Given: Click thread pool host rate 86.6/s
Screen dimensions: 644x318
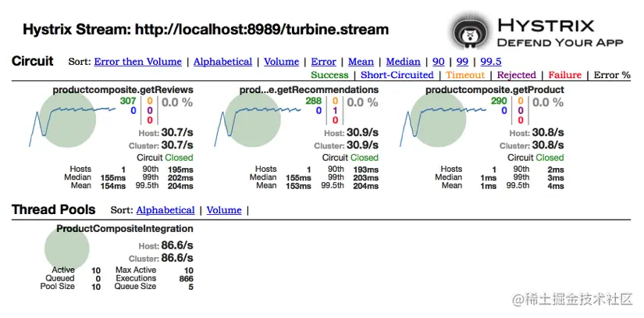Looking at the screenshot, I should pyautogui.click(x=177, y=245).
